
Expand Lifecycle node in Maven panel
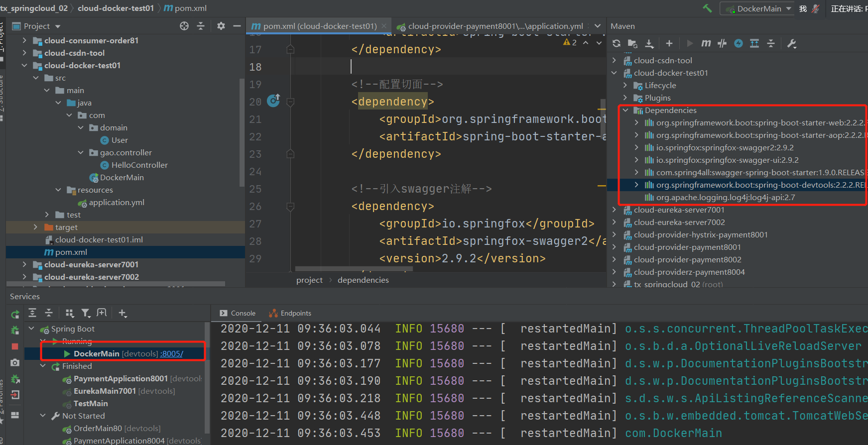pyautogui.click(x=625, y=85)
